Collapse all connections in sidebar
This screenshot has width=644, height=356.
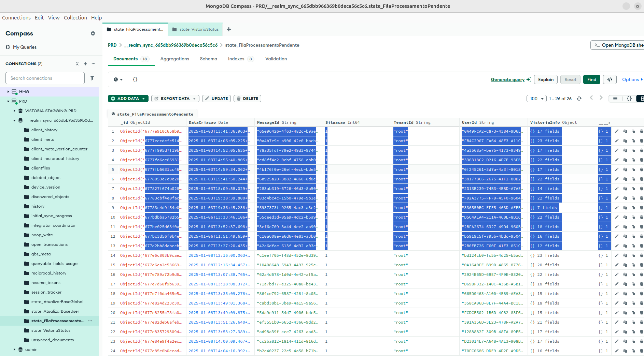point(77,64)
